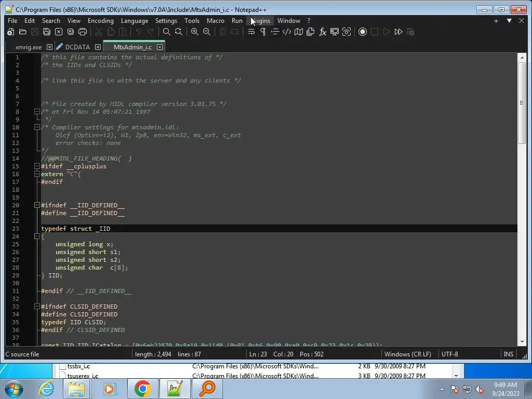Toggle file monitoring (tail) eye icon

point(347,32)
